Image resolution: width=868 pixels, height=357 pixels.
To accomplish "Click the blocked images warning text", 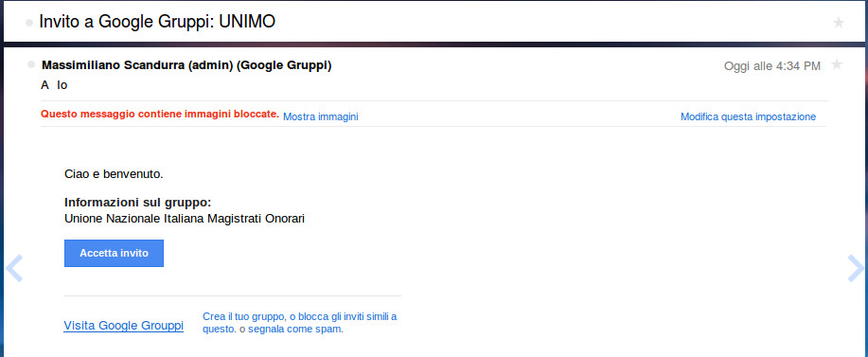I will (x=160, y=114).
